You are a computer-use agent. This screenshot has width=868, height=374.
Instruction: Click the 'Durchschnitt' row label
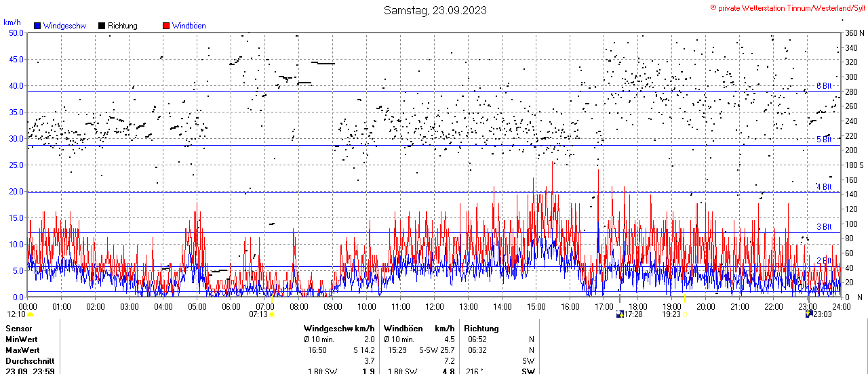point(30,361)
